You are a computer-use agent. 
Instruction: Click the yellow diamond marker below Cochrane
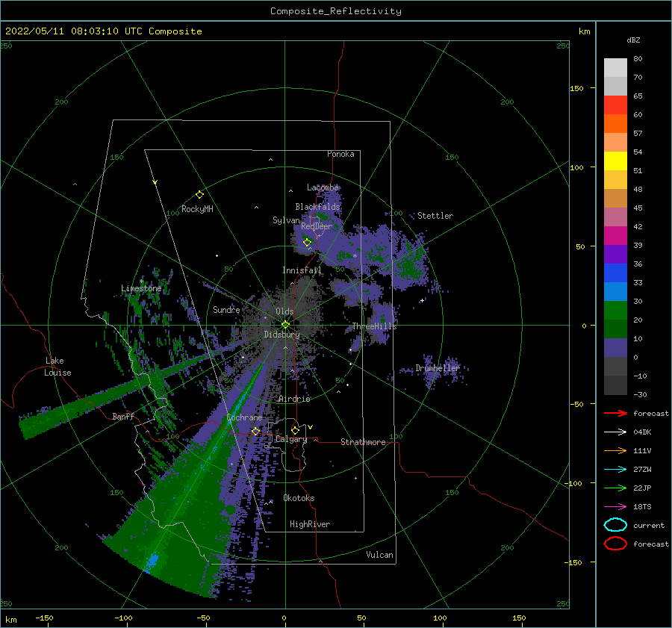255,431
